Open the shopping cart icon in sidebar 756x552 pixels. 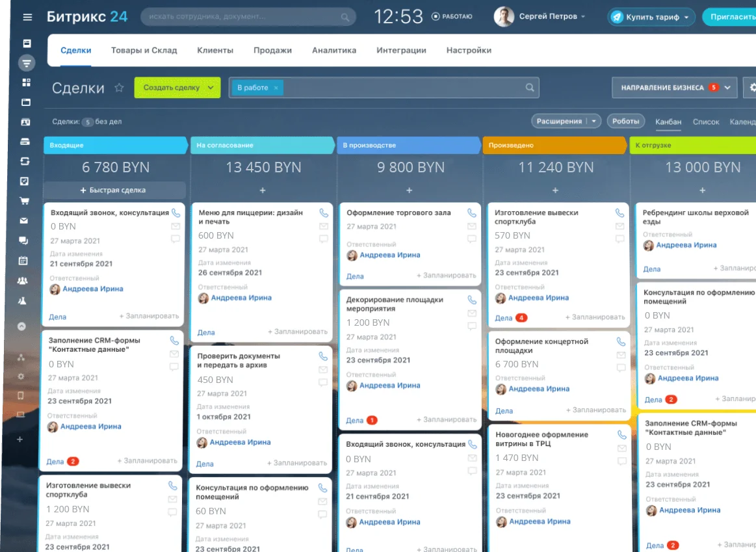tap(25, 201)
